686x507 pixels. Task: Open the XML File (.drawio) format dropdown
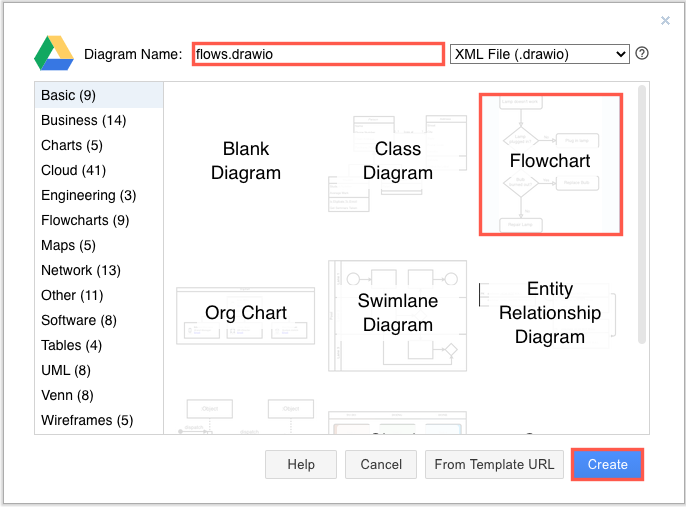539,54
